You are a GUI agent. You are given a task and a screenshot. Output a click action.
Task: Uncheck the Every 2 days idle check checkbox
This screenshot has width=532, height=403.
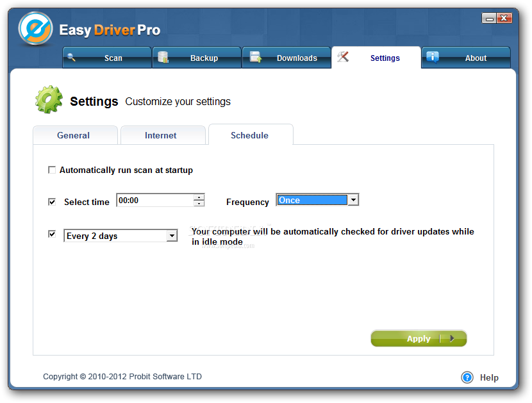click(x=52, y=234)
